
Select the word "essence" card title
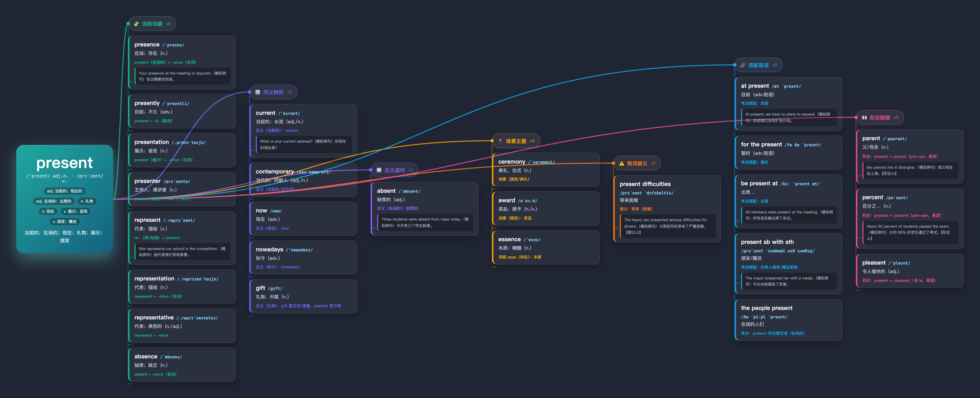click(509, 239)
